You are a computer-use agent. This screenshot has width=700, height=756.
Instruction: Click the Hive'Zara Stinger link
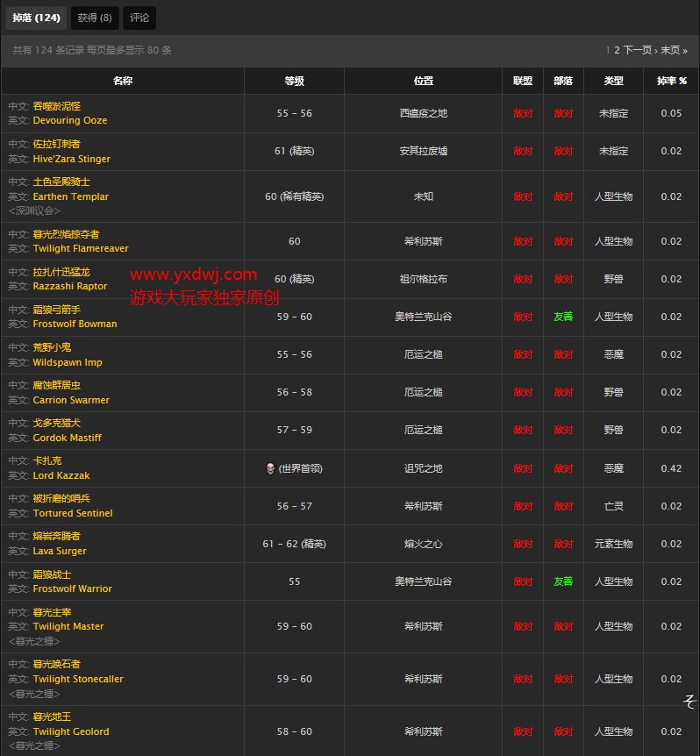(72, 160)
